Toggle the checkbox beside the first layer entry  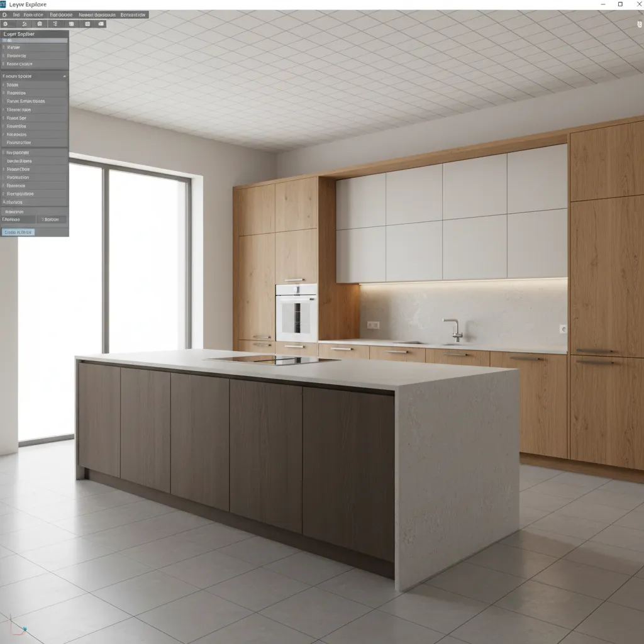(x=4, y=47)
